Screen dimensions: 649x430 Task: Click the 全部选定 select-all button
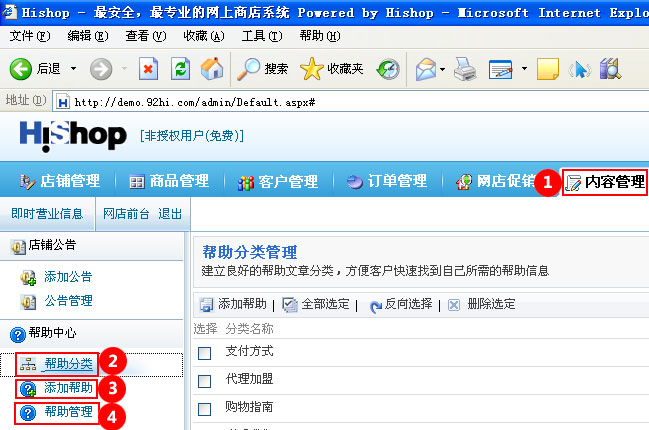316,305
